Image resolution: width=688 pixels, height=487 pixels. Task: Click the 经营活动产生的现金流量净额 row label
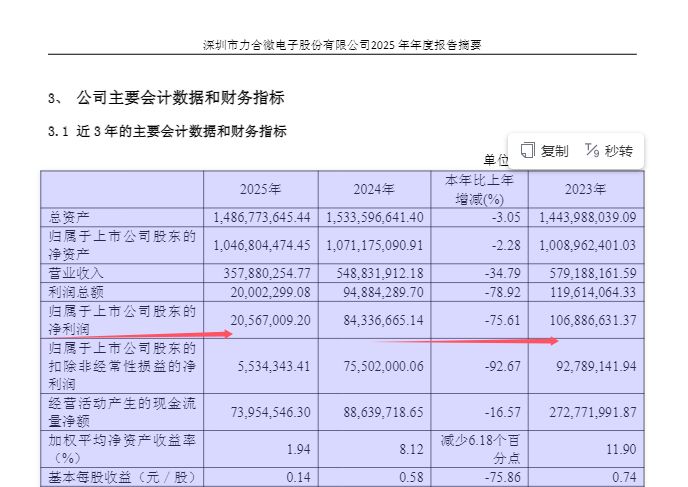(x=122, y=412)
